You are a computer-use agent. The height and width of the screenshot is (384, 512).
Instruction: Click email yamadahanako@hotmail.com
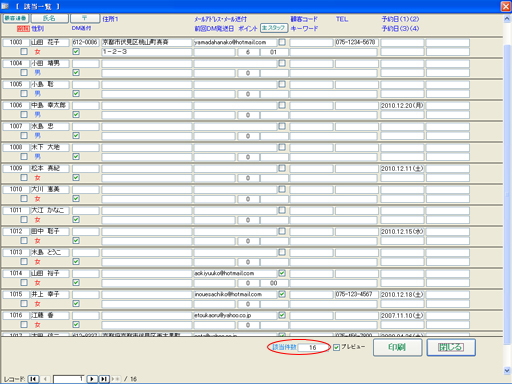pos(235,42)
